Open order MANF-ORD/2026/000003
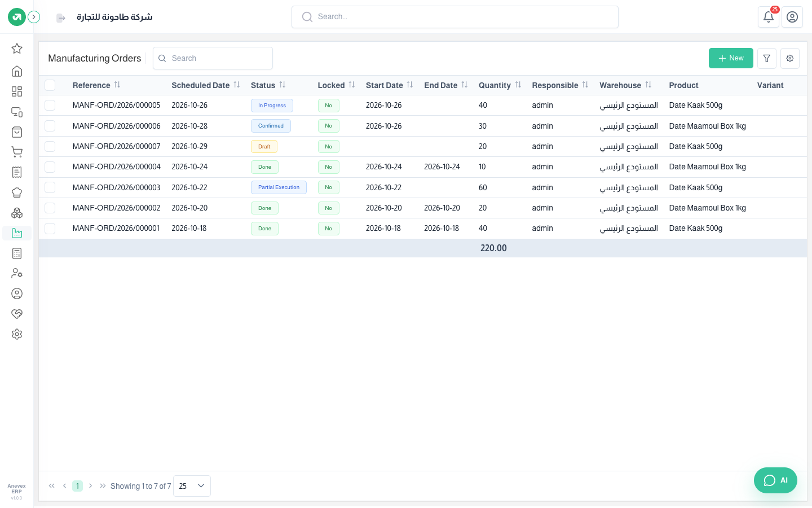Viewport: 812px width, 508px height. tap(117, 187)
